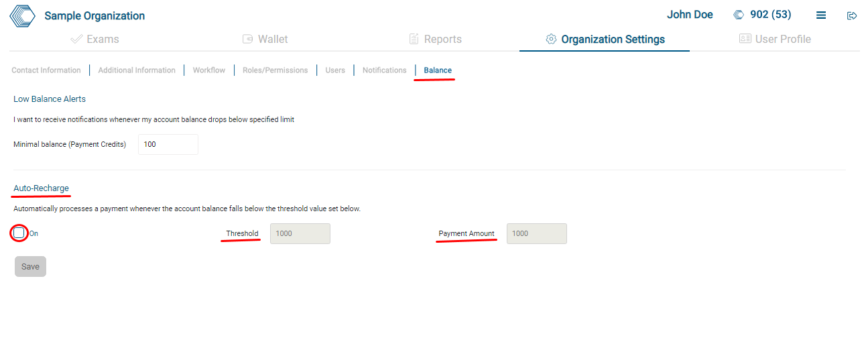
Task: Switch to Workflow sub-tab
Action: pos(209,70)
